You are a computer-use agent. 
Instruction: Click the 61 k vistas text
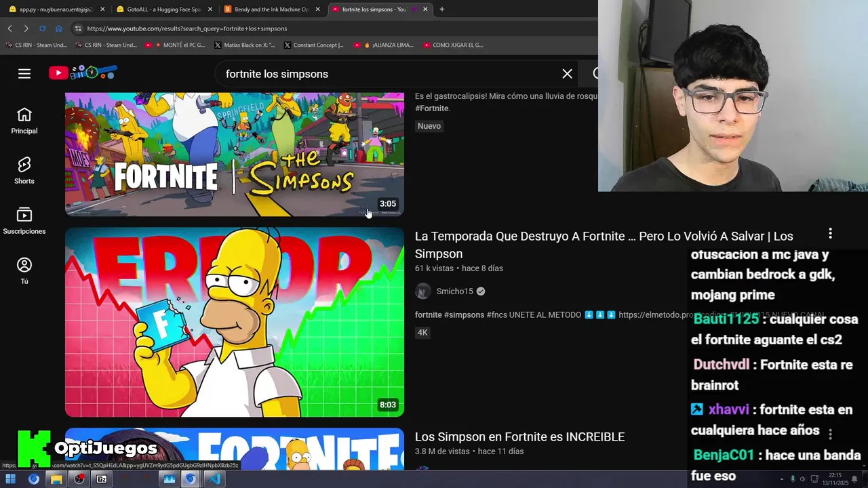(434, 268)
